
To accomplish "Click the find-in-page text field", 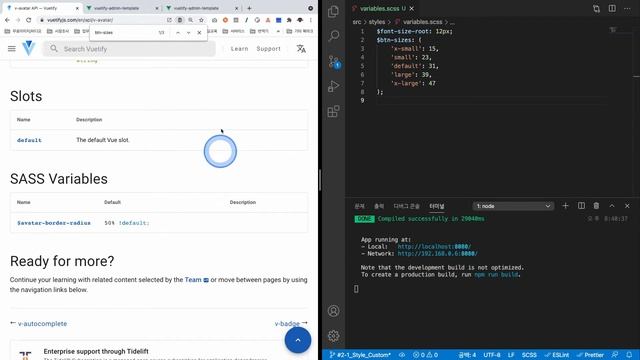I will pos(124,33).
